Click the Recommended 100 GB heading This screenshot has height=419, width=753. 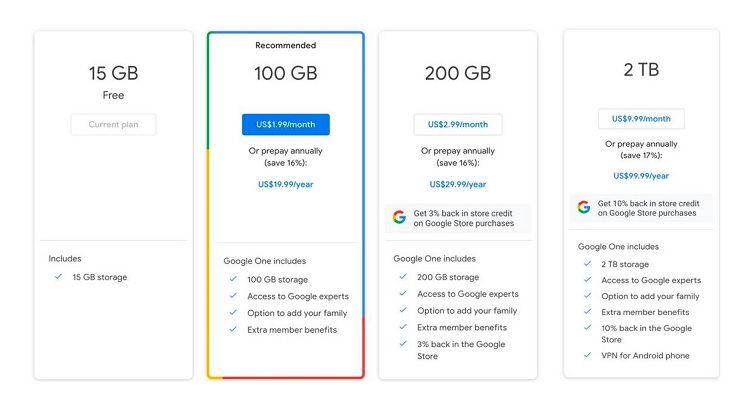(286, 73)
